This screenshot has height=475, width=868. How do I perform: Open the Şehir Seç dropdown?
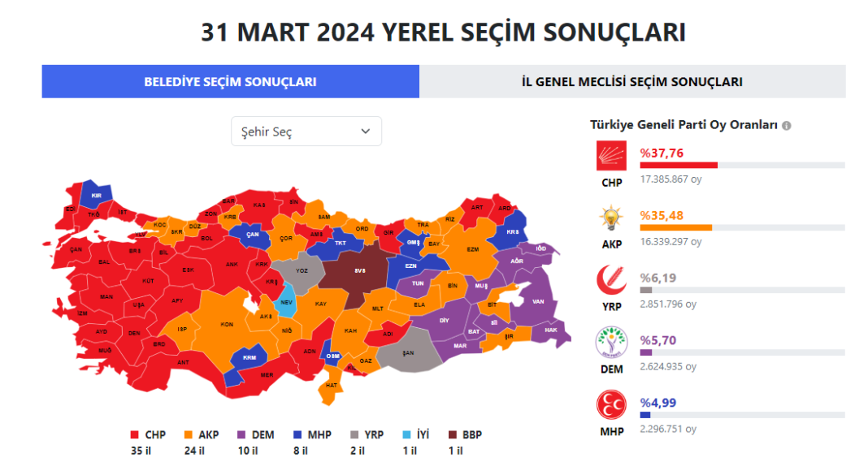pos(306,132)
